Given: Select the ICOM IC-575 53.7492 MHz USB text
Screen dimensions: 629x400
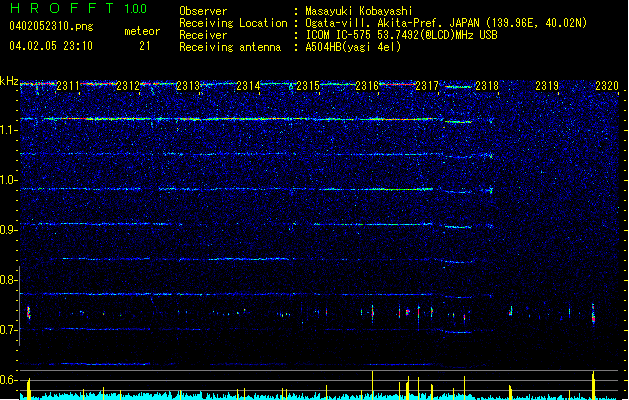Looking at the screenshot, I should tap(401, 35).
